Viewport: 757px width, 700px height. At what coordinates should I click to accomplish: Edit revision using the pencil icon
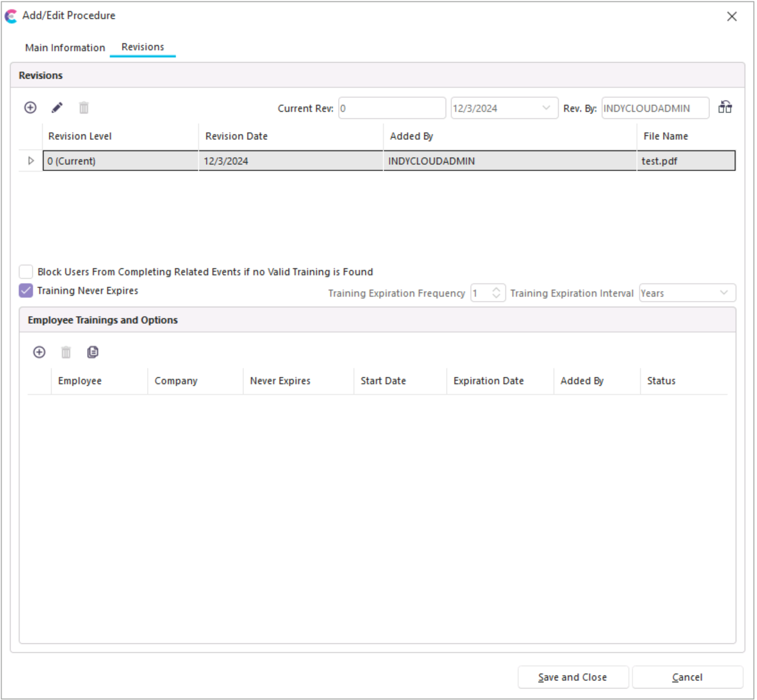tap(57, 108)
